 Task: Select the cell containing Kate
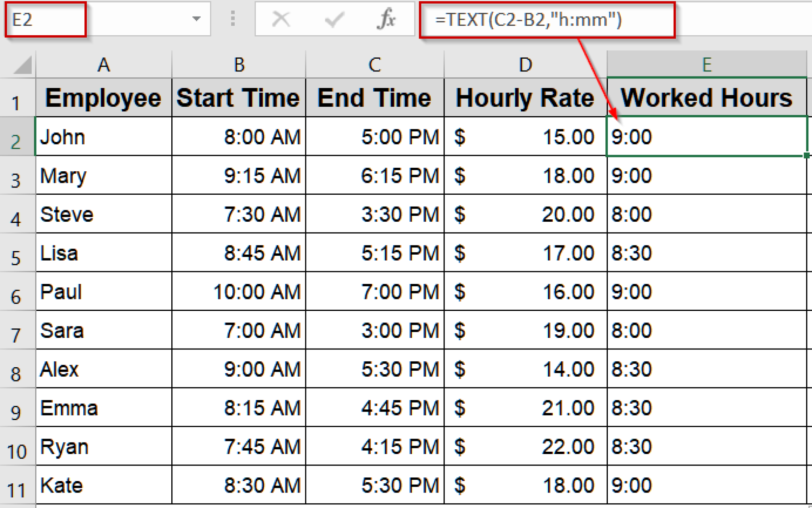pos(103,485)
